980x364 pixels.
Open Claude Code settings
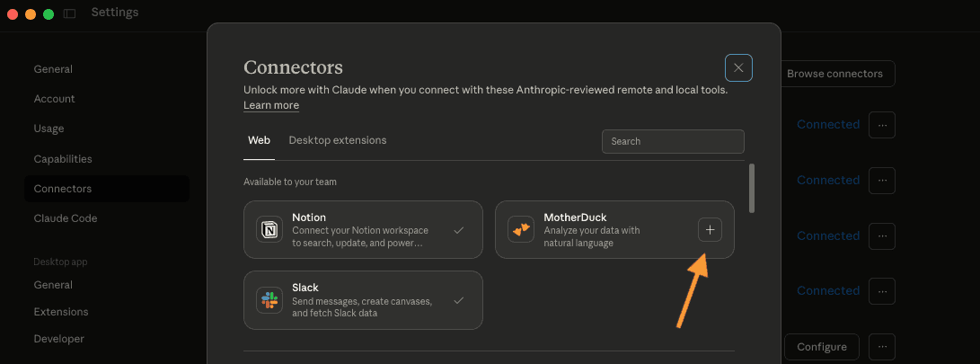(x=66, y=218)
